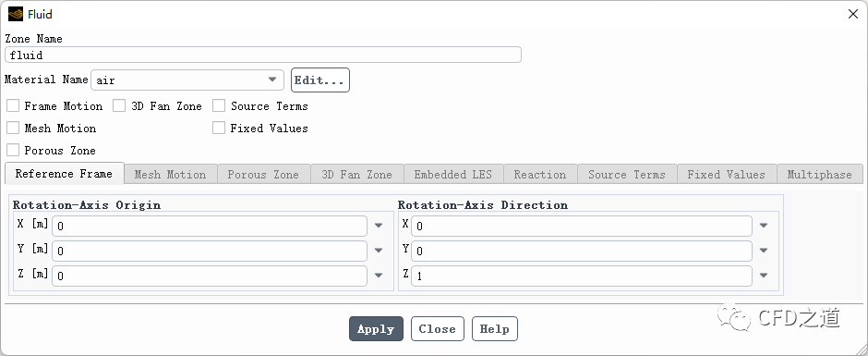868x356 pixels.
Task: Expand direction Z dropdown arrow
Action: [x=764, y=276]
